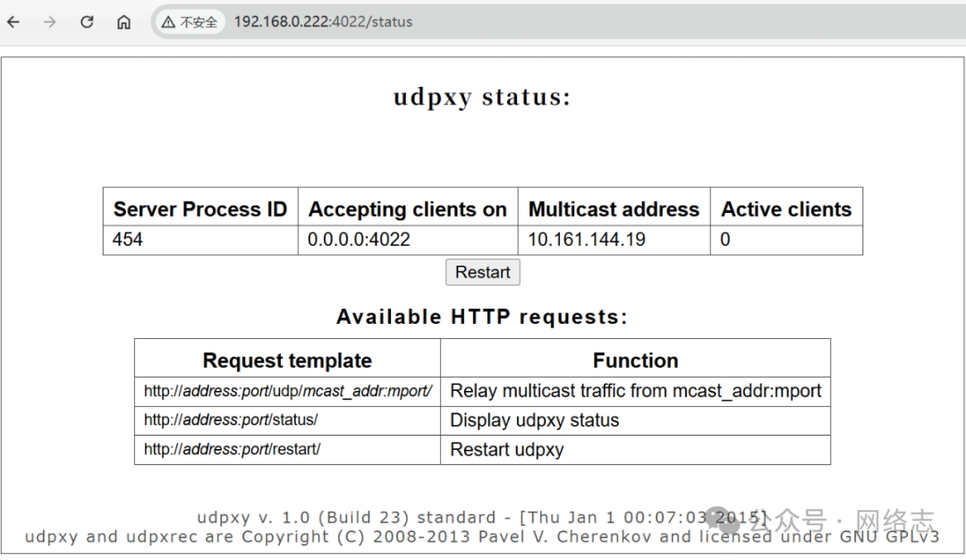The height and width of the screenshot is (560, 966).
Task: Click the copyright Pavel V. Cherenkov line
Action: click(x=482, y=537)
